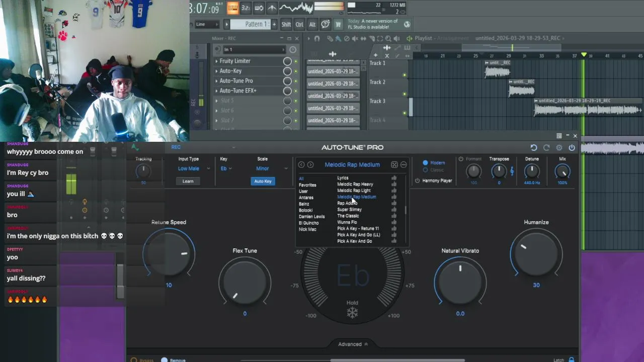
Task: Toggle Auto-Tune Pro enable circle in mixer
Action: point(287,81)
